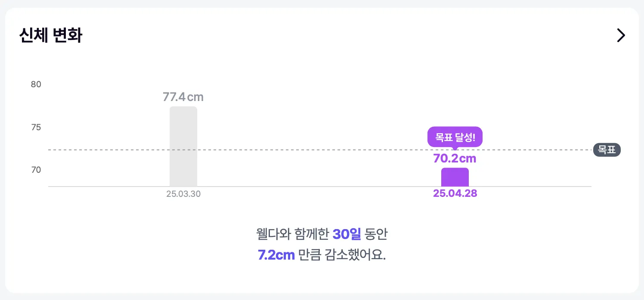This screenshot has height=300, width=644.
Task: Click the 신체 변화 card title
Action: click(50, 35)
